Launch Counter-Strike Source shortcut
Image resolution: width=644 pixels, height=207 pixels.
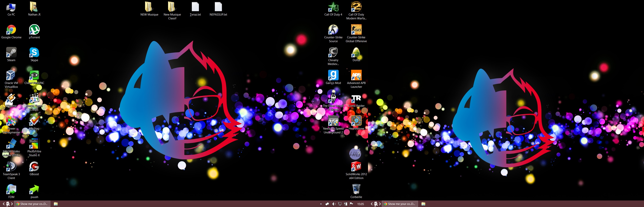click(x=333, y=34)
